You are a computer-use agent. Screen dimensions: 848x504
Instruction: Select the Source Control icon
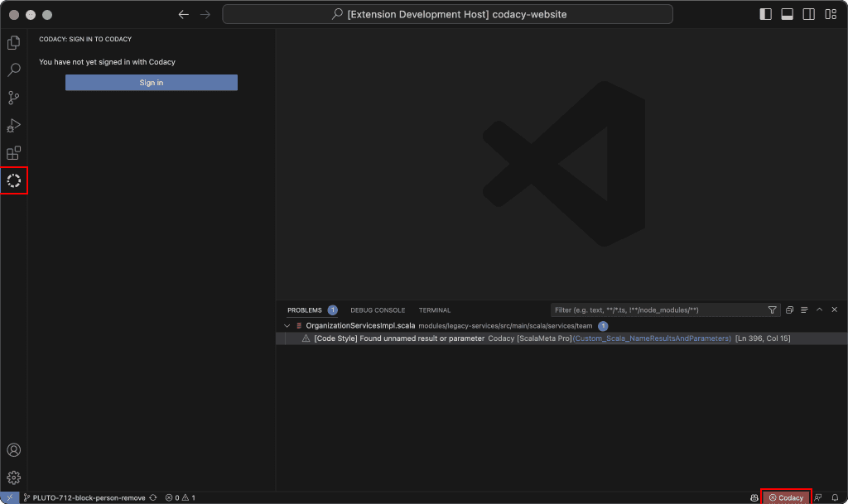pyautogui.click(x=13, y=98)
